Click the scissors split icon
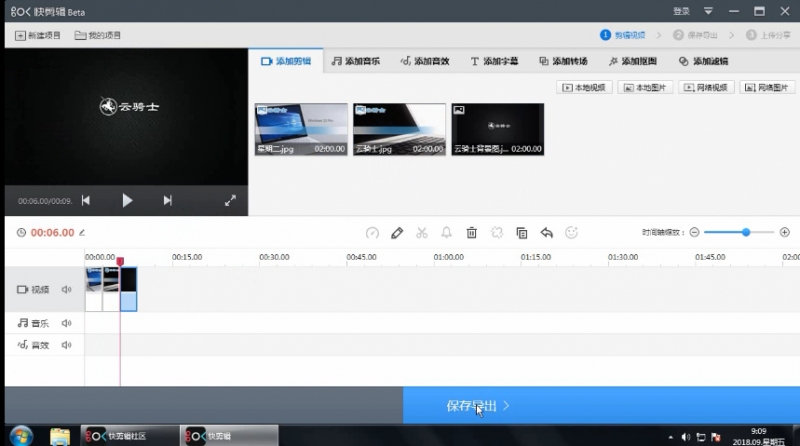800x446 pixels. pos(421,233)
